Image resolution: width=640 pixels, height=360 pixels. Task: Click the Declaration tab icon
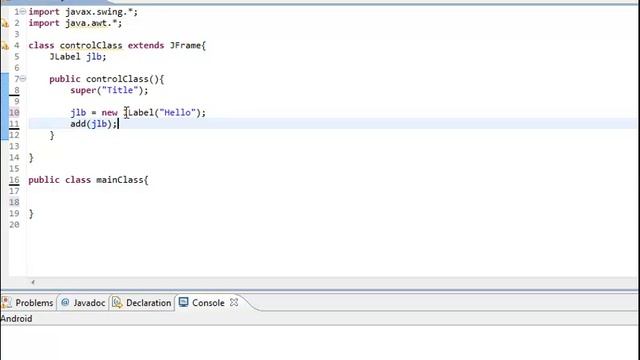[117, 302]
